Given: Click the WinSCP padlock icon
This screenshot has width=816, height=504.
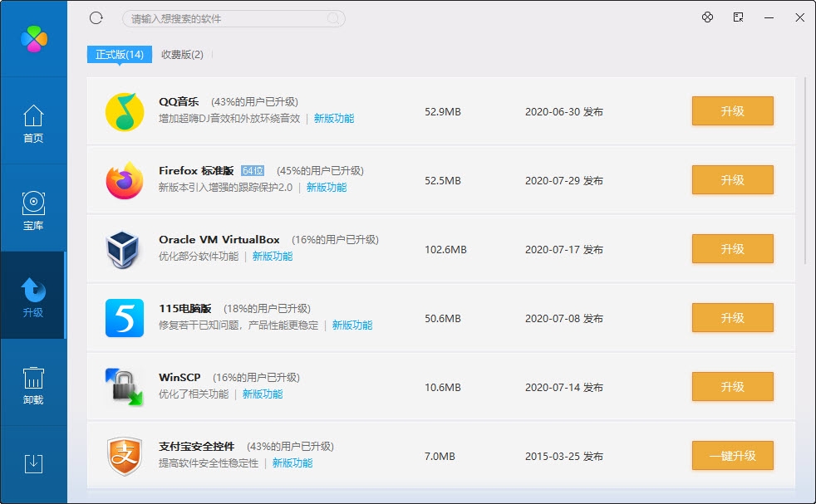Looking at the screenshot, I should 125,388.
